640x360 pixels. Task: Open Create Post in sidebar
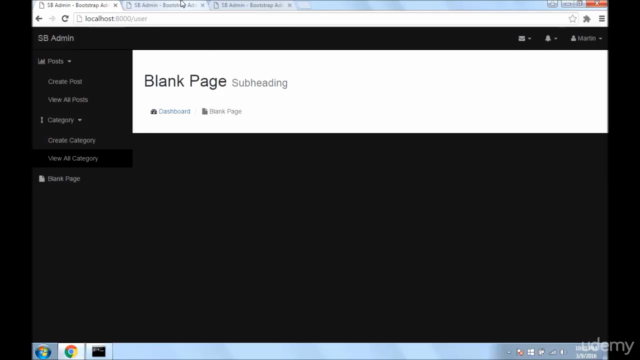65,82
